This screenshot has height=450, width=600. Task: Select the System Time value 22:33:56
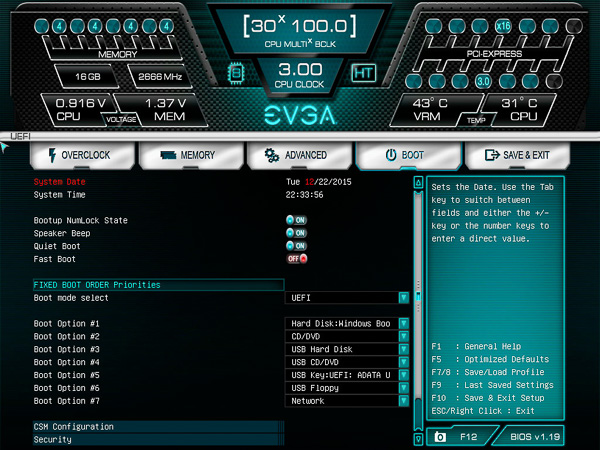pos(304,195)
